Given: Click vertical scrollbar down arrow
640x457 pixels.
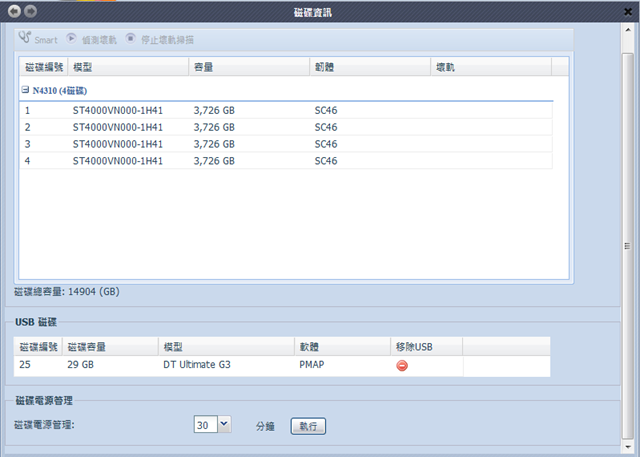Looking at the screenshot, I should tap(628, 447).
